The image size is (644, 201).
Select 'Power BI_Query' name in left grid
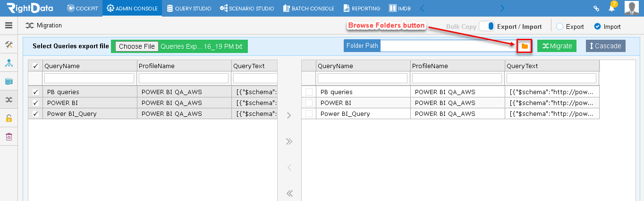pos(72,114)
